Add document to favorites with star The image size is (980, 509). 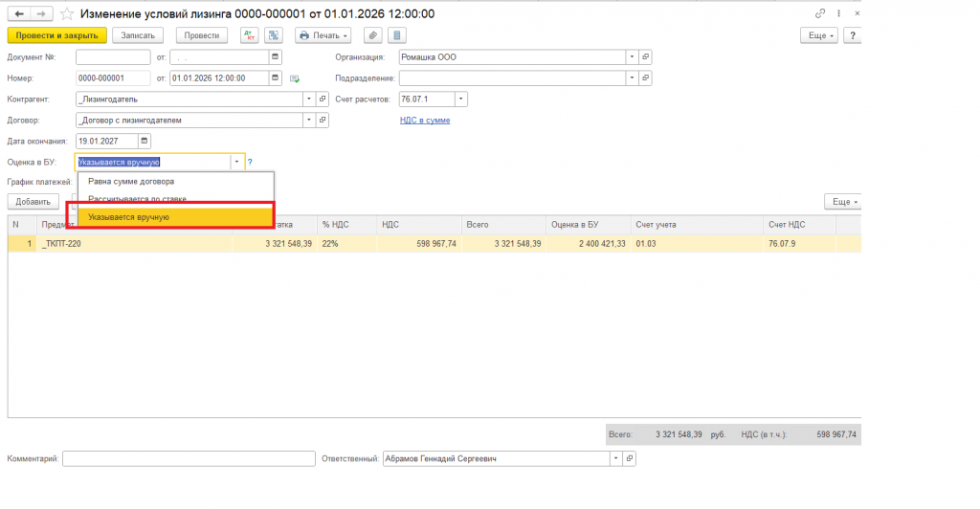tap(66, 13)
